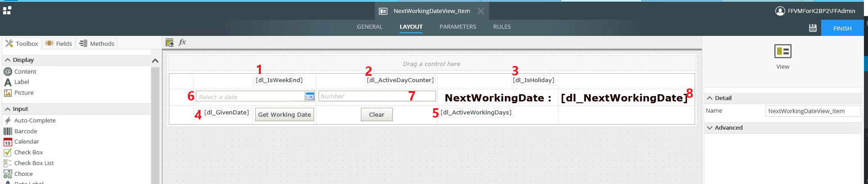The image size is (868, 184).
Task: Select the Calendar control in toolbox
Action: 27,142
